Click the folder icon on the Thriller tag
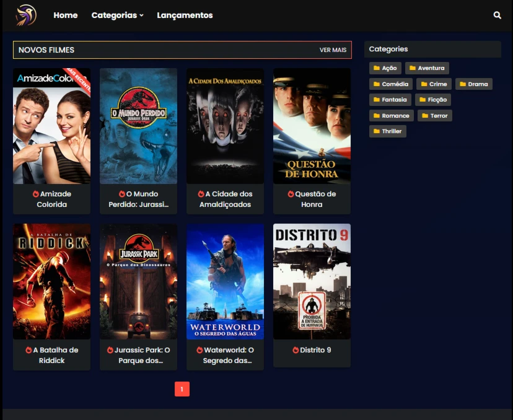 tap(377, 131)
